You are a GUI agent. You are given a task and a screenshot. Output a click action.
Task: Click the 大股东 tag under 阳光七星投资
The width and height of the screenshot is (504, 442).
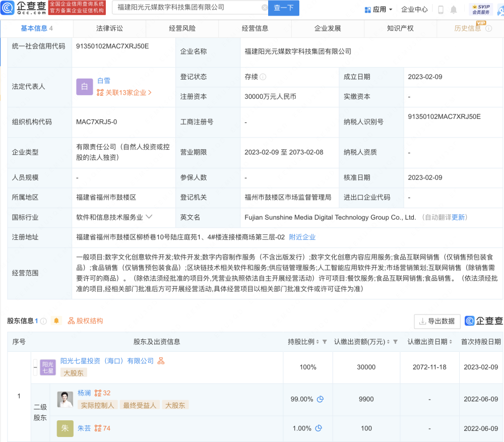74,373
